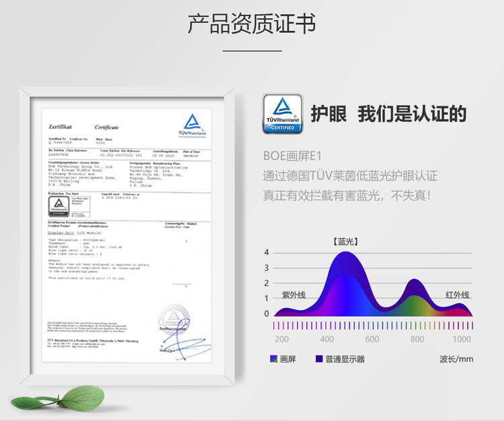Click the 400 wavelength axis value
The image size is (504, 421).
point(327,339)
